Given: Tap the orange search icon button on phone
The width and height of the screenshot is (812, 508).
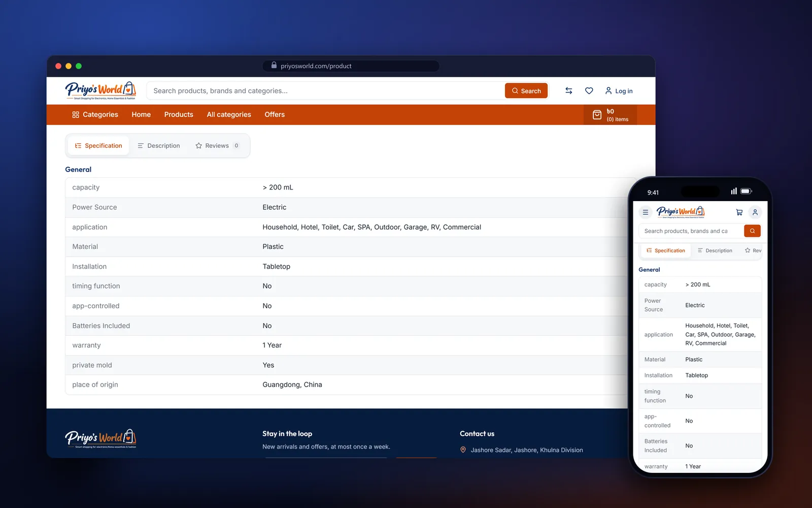Looking at the screenshot, I should pyautogui.click(x=752, y=231).
